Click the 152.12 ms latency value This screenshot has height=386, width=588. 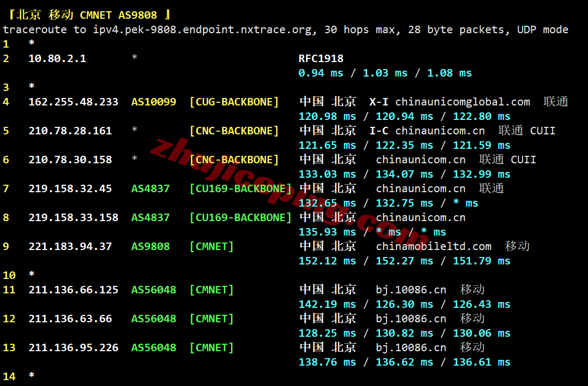pos(327,261)
